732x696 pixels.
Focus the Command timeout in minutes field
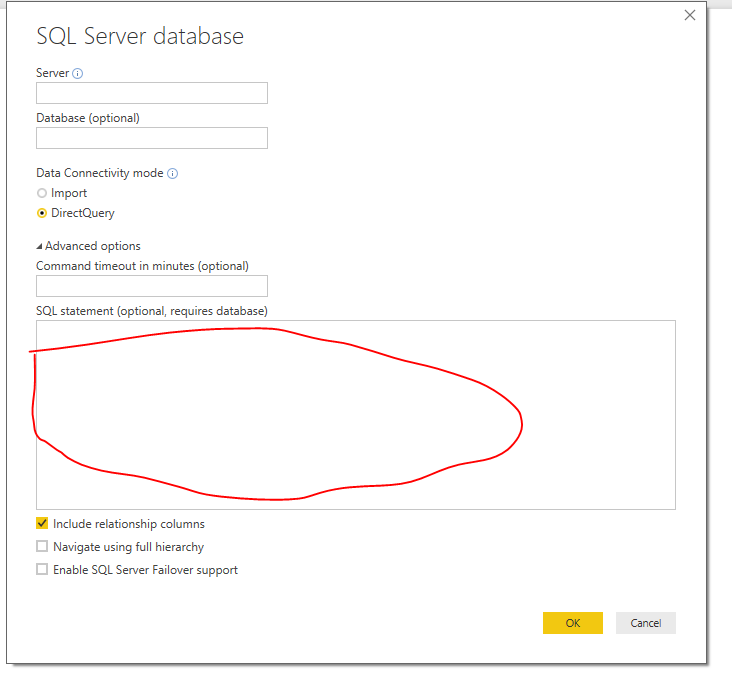pos(152,286)
